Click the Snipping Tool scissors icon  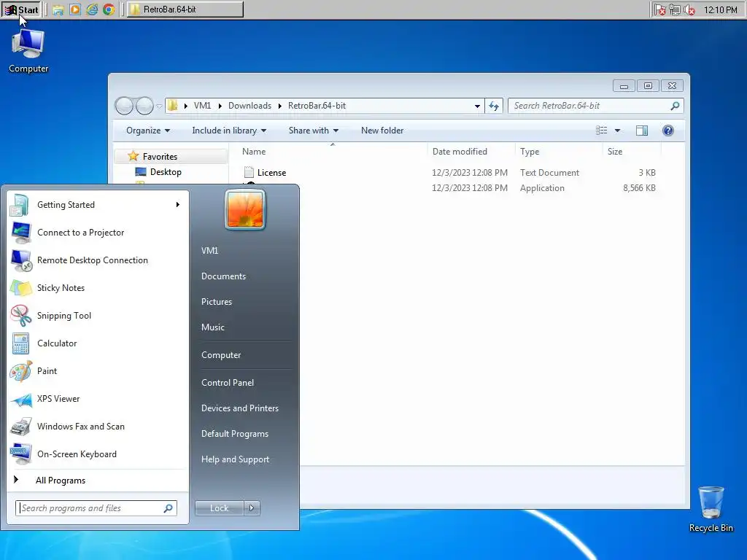coord(20,315)
